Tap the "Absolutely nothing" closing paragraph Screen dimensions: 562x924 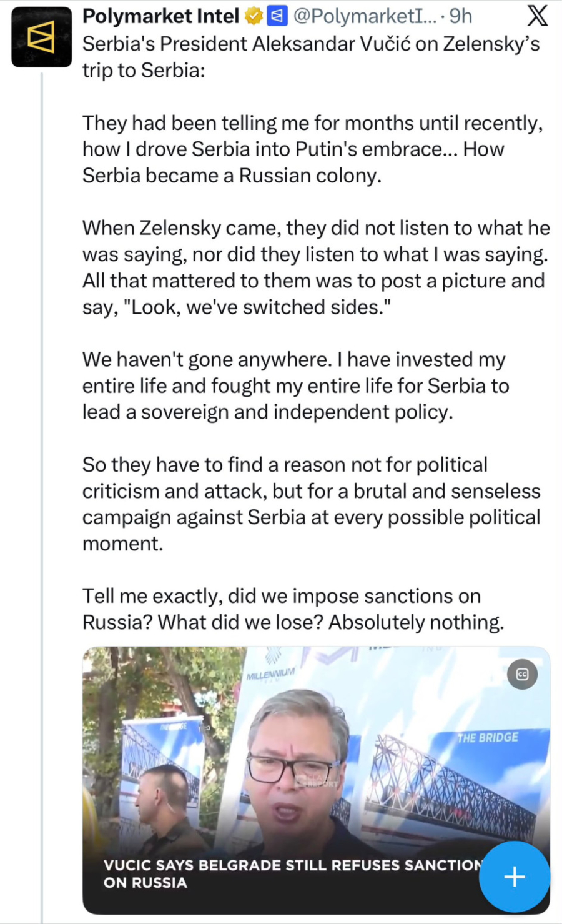293,609
